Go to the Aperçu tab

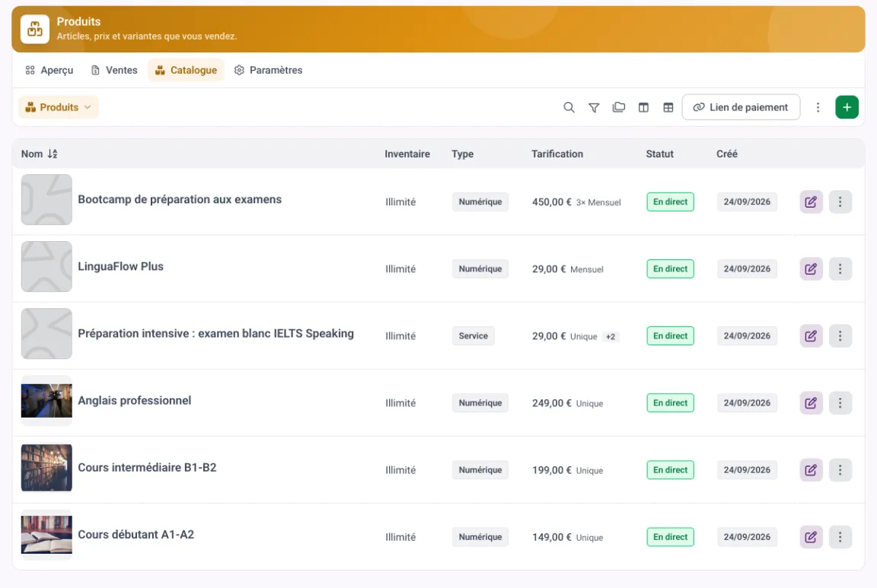(49, 70)
